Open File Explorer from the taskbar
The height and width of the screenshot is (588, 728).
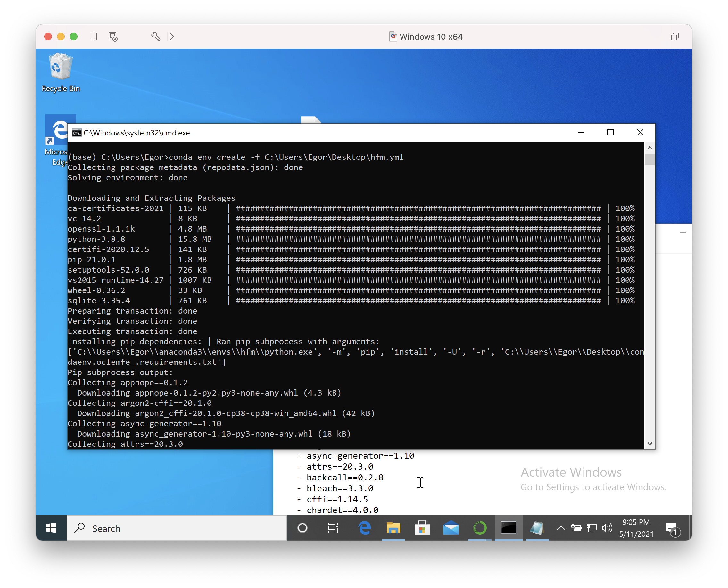pos(393,528)
